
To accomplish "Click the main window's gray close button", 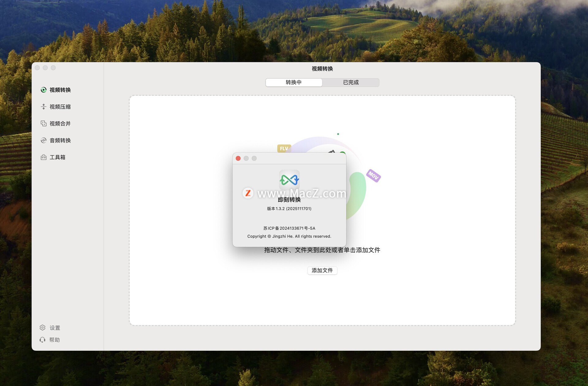I will pyautogui.click(x=37, y=68).
